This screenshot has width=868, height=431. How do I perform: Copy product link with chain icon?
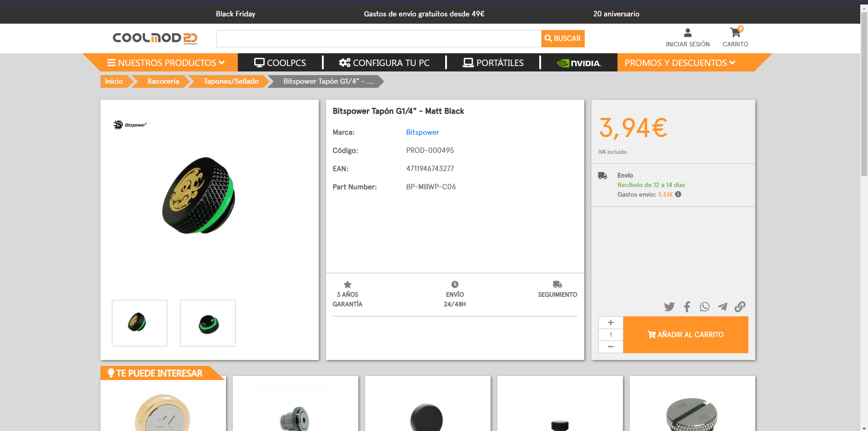[740, 307]
